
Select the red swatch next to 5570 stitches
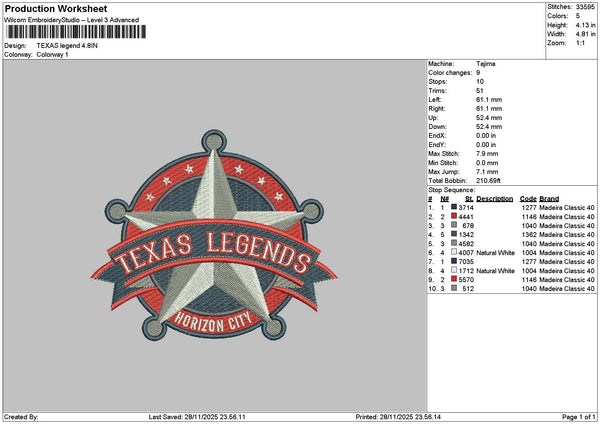pyautogui.click(x=454, y=279)
